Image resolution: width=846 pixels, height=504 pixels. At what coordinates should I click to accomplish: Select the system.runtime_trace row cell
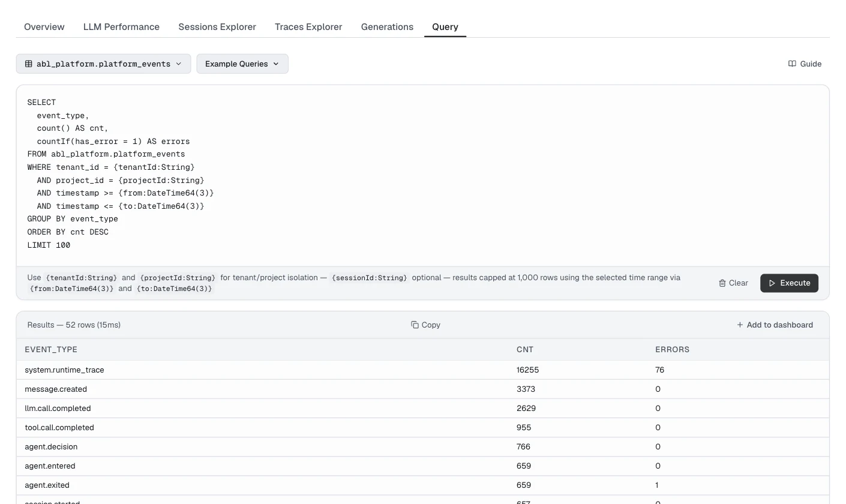pyautogui.click(x=64, y=370)
